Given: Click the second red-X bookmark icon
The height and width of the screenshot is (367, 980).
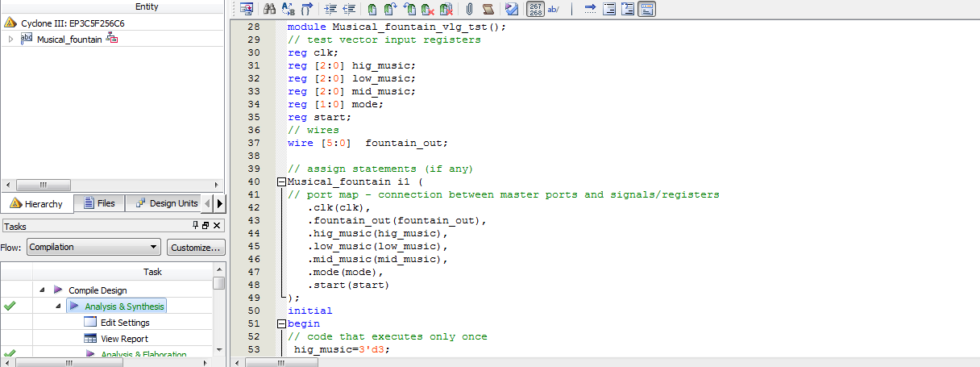Looking at the screenshot, I should (447, 9).
